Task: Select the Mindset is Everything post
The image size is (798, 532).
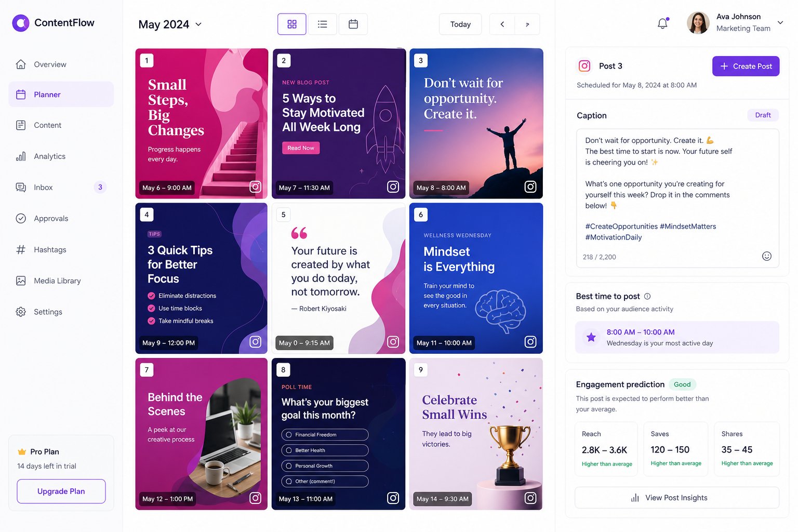Action: pos(476,278)
